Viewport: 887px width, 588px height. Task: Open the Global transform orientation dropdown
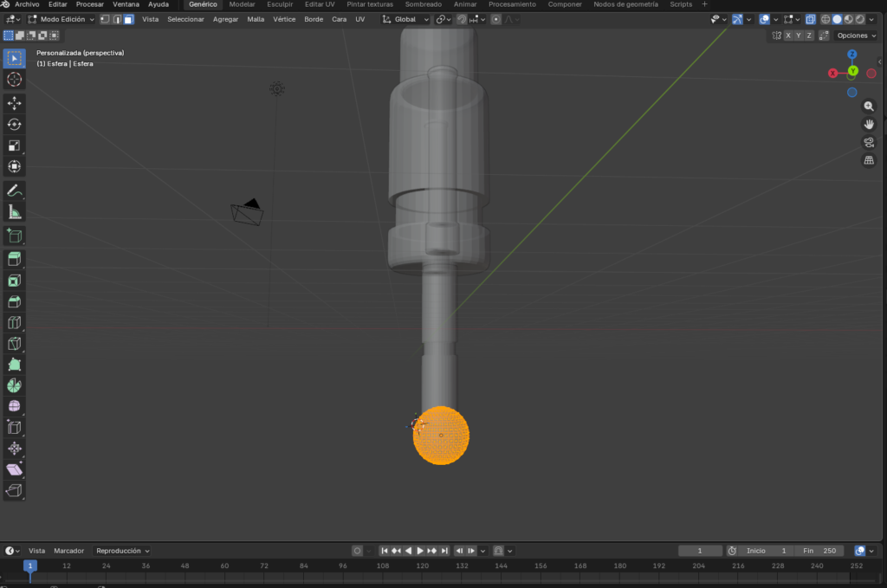[x=405, y=19]
